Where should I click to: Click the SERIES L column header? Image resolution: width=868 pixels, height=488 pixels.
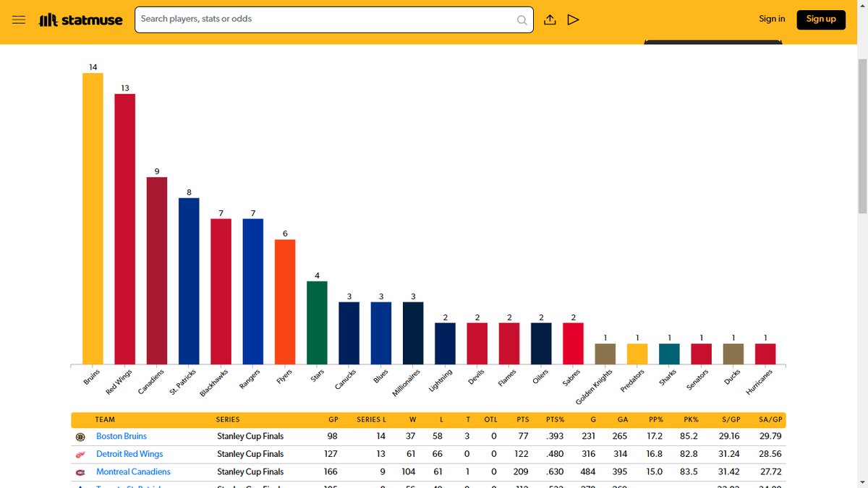point(371,419)
